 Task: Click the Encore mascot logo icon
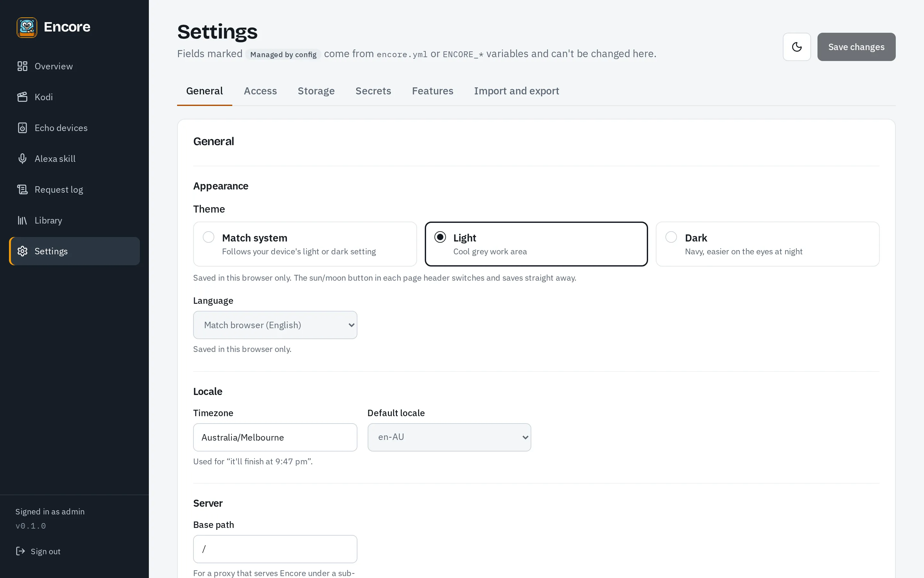pos(27,27)
